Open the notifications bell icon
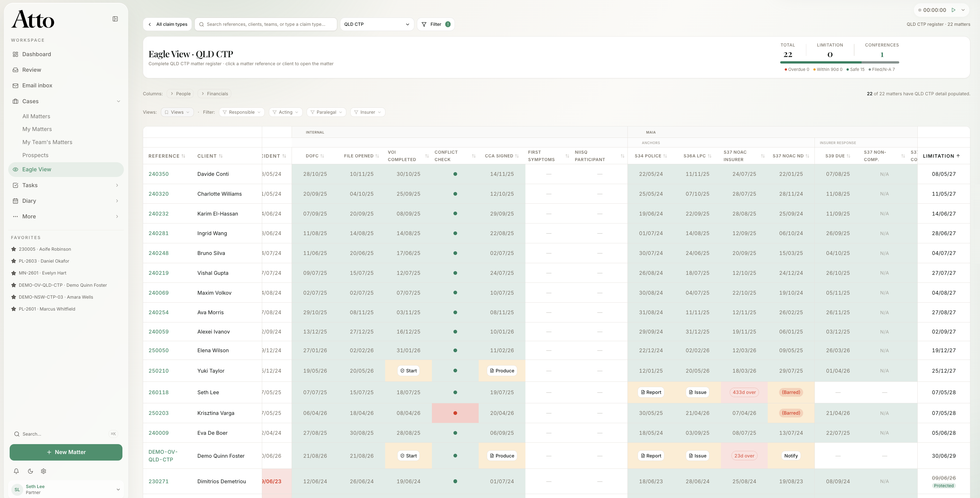The width and height of the screenshot is (980, 498). click(16, 471)
